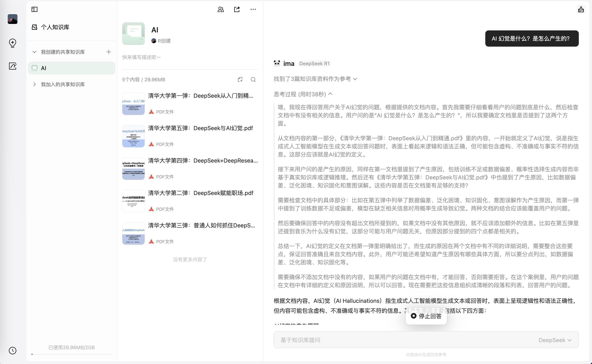
Task: Open history clock icon at bottom left
Action: pyautogui.click(x=13, y=350)
